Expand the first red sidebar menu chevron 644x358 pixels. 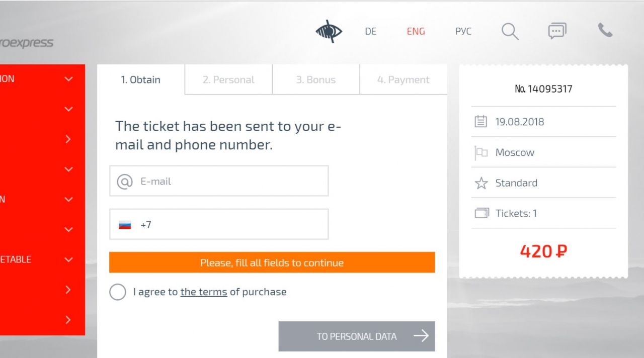(69, 79)
